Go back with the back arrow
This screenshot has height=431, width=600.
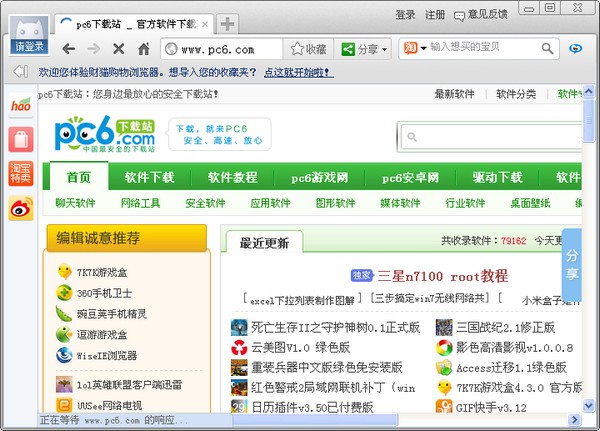(69, 49)
